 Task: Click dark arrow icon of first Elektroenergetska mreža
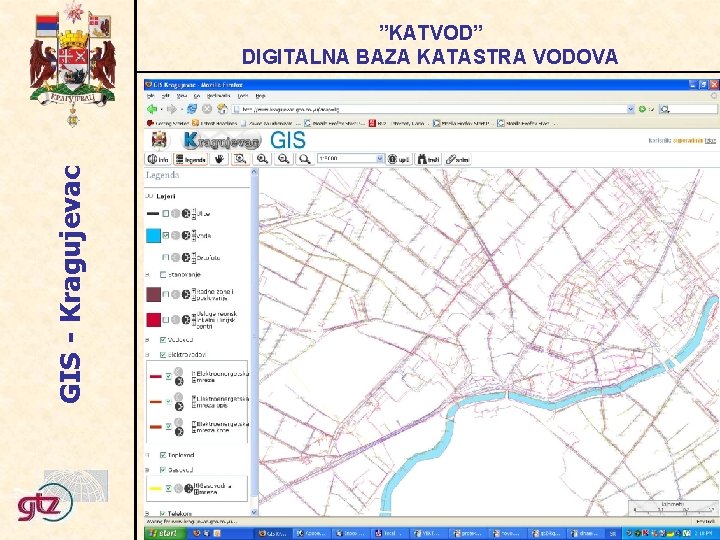click(179, 381)
